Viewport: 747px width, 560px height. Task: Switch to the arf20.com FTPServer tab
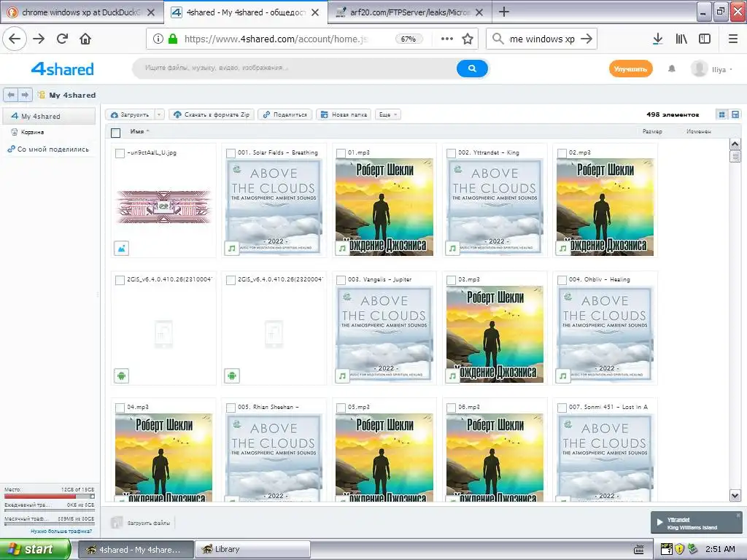(409, 12)
